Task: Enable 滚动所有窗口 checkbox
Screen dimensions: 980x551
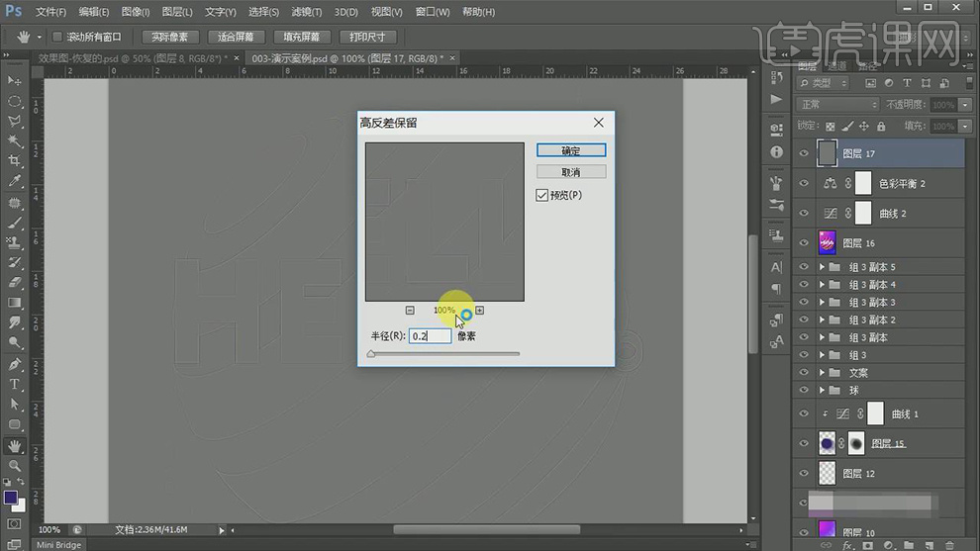Action: (57, 37)
